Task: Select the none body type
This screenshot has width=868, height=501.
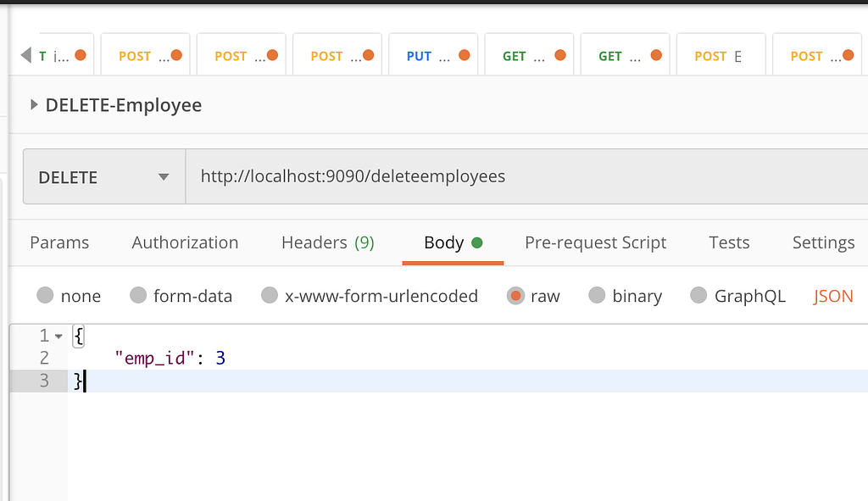Action: (x=46, y=295)
